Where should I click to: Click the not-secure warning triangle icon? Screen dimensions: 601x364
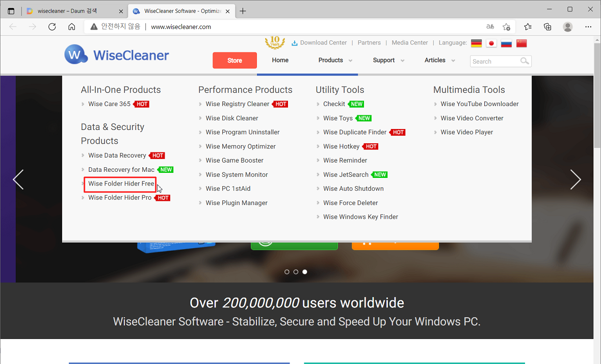pyautogui.click(x=94, y=27)
